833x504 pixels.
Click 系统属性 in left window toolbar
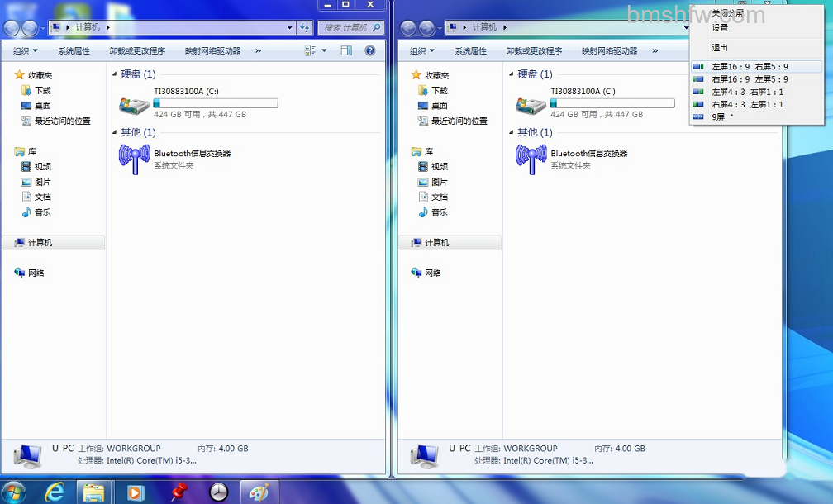[74, 51]
